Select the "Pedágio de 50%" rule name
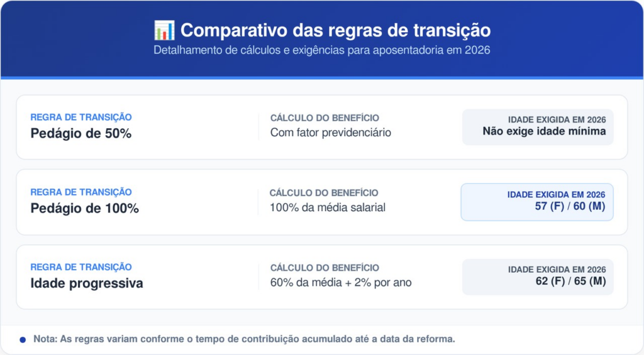Image resolution: width=644 pixels, height=355 pixels. coord(80,133)
